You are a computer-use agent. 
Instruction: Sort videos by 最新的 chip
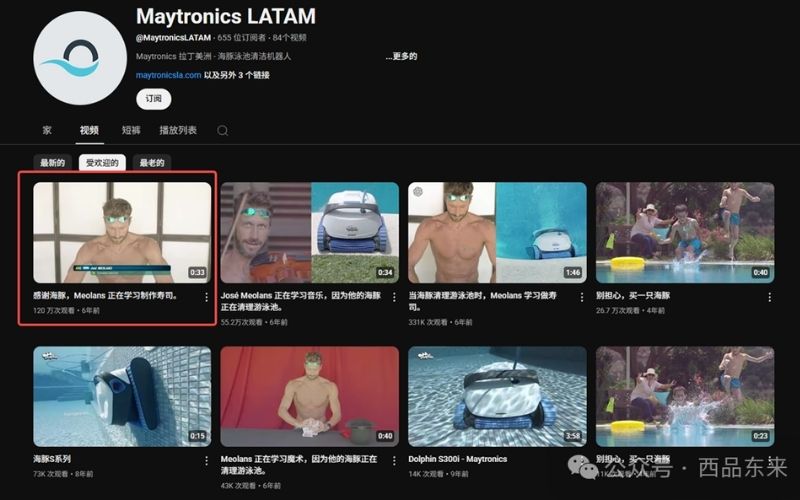tap(53, 163)
